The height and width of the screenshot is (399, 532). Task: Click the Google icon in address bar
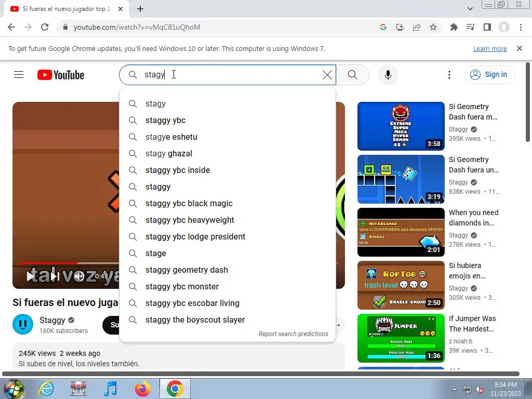pyautogui.click(x=383, y=27)
